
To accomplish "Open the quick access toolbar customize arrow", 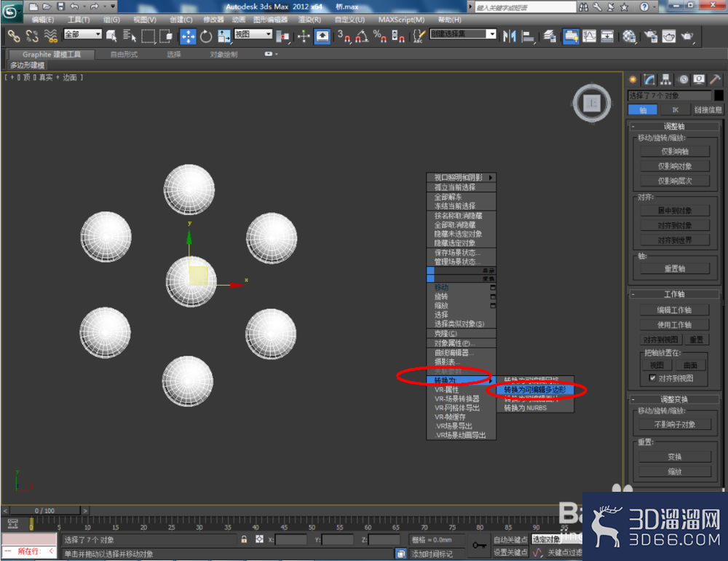I will [x=113, y=7].
